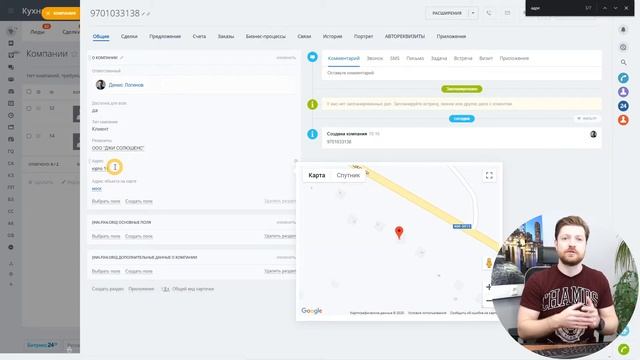This screenshot has height=360, width=640.
Task: Open the teal telephony phone icon in right sidebar
Action: click(x=623, y=78)
